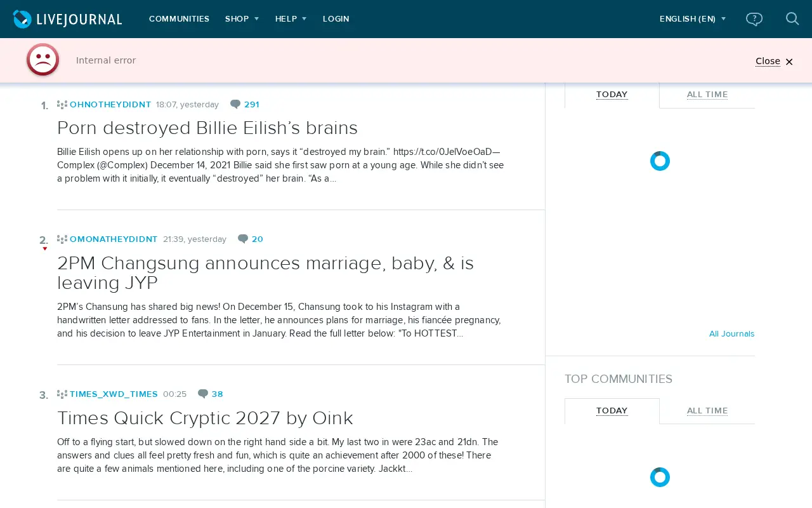Open the 291 comments bubble icon
The image size is (812, 508).
[235, 105]
